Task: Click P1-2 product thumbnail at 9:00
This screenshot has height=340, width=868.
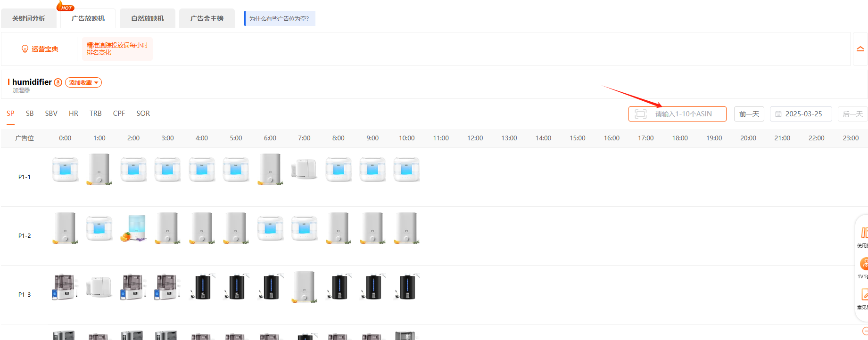Action: [372, 228]
